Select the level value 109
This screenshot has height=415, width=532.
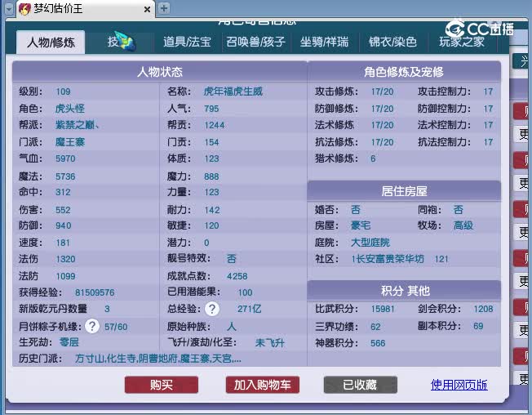click(63, 91)
